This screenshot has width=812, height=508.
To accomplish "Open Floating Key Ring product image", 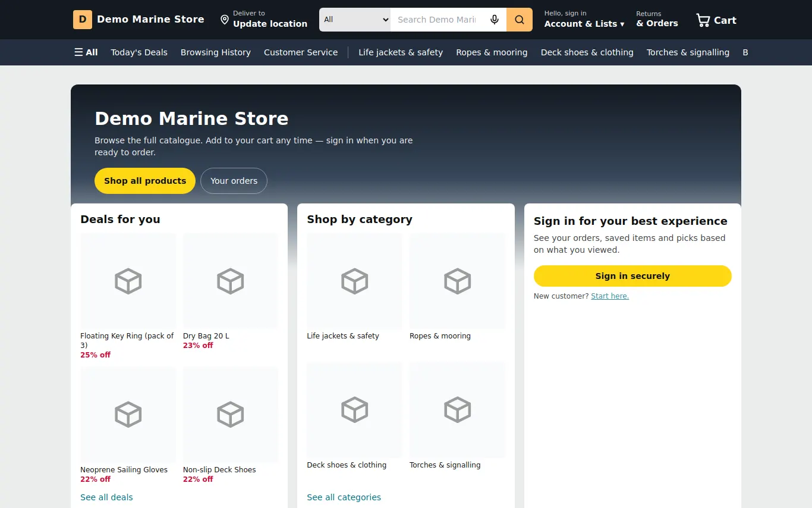I will pyautogui.click(x=128, y=281).
